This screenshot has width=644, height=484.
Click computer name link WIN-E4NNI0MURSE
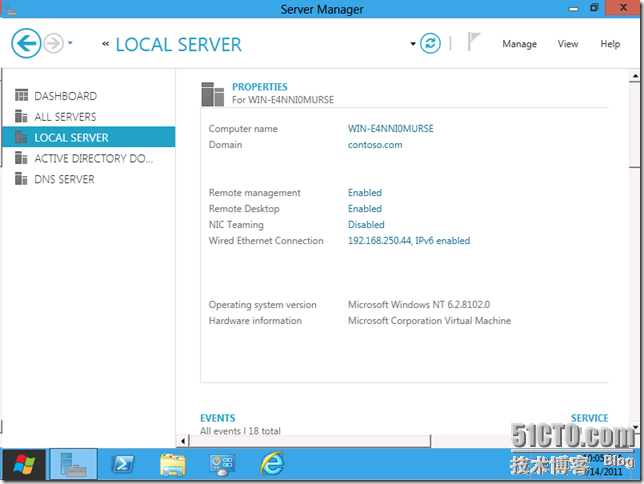click(x=391, y=129)
